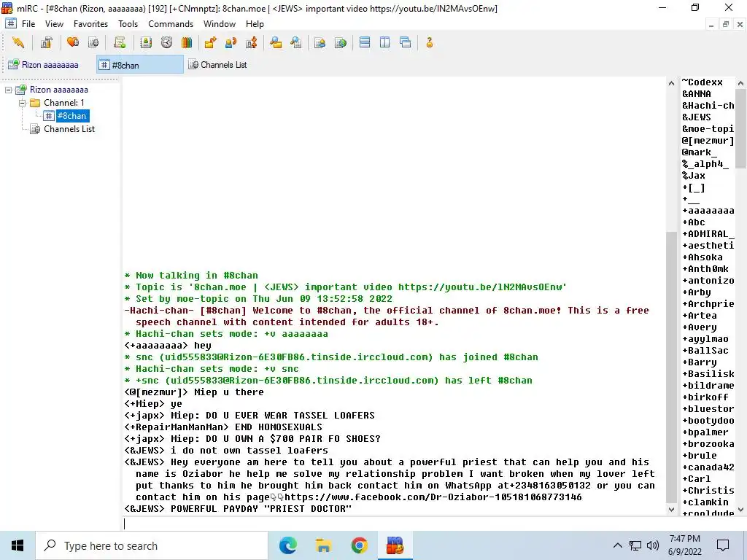Viewport: 747px width, 560px height.
Task: Select #8chan in the treebar
Action: point(71,116)
